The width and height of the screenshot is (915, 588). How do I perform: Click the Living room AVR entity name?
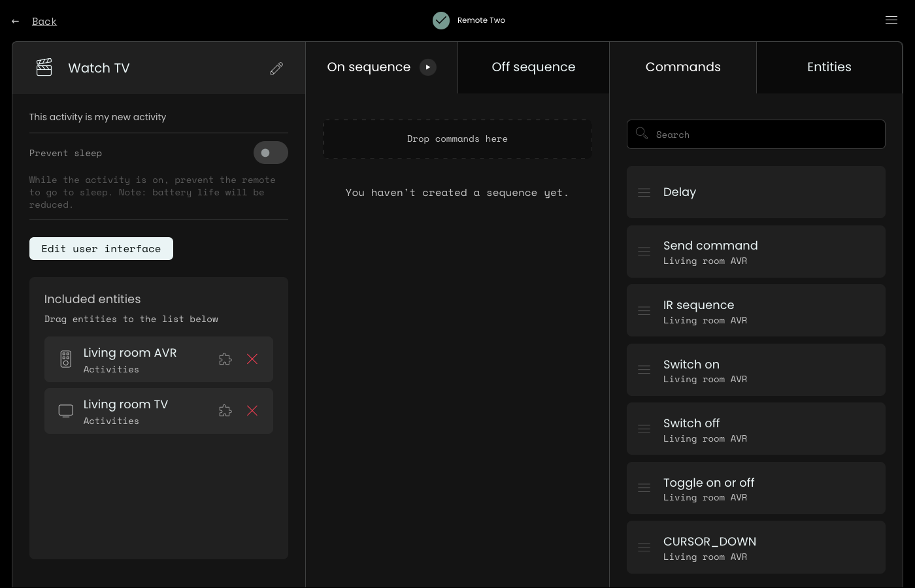click(130, 353)
